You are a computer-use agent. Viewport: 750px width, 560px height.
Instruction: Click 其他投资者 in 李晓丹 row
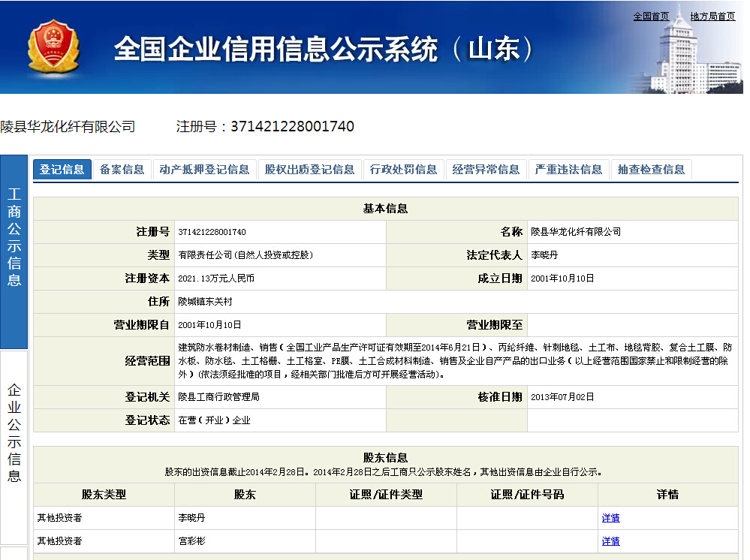click(x=60, y=518)
